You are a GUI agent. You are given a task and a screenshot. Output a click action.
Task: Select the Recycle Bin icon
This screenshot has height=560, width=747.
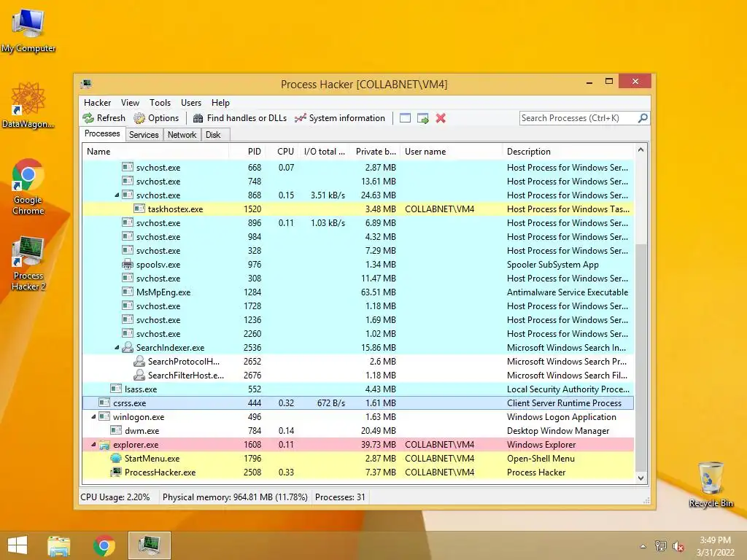(x=711, y=484)
